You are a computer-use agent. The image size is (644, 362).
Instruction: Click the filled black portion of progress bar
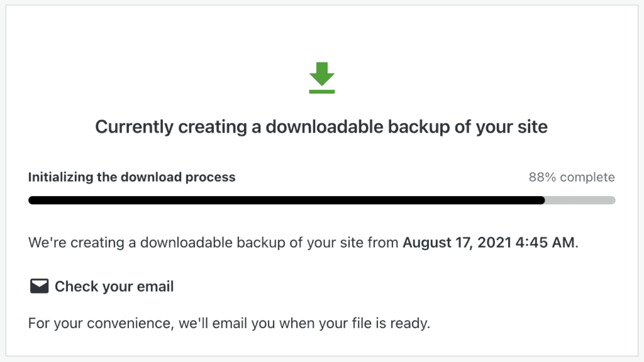tap(287, 200)
